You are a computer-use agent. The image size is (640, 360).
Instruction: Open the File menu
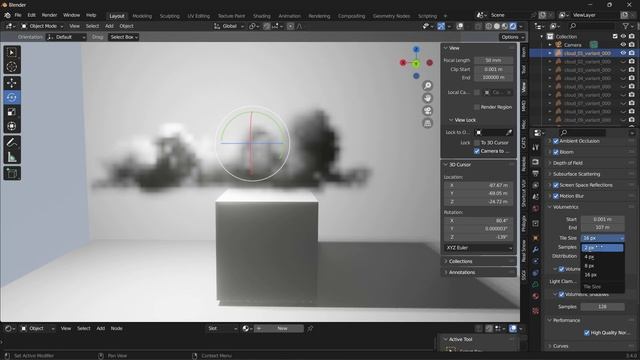point(18,15)
